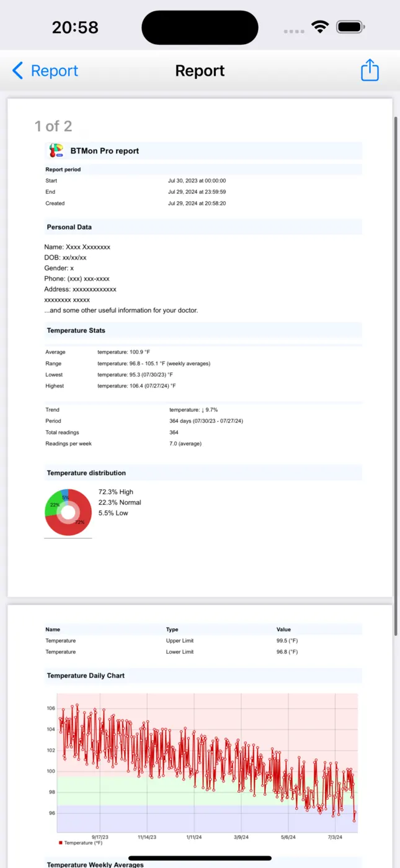Tap upper limit value "99.5 (°F)"
The width and height of the screenshot is (400, 868).
(287, 641)
